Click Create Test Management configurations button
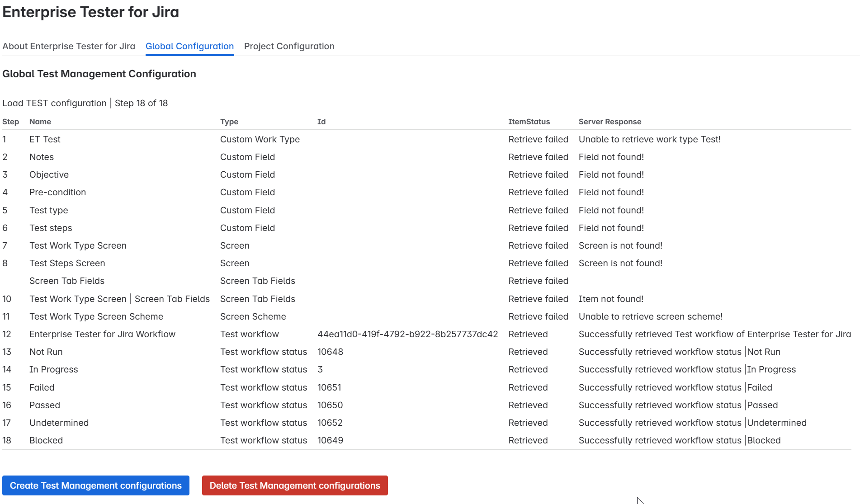This screenshot has height=504, width=860. click(x=96, y=485)
